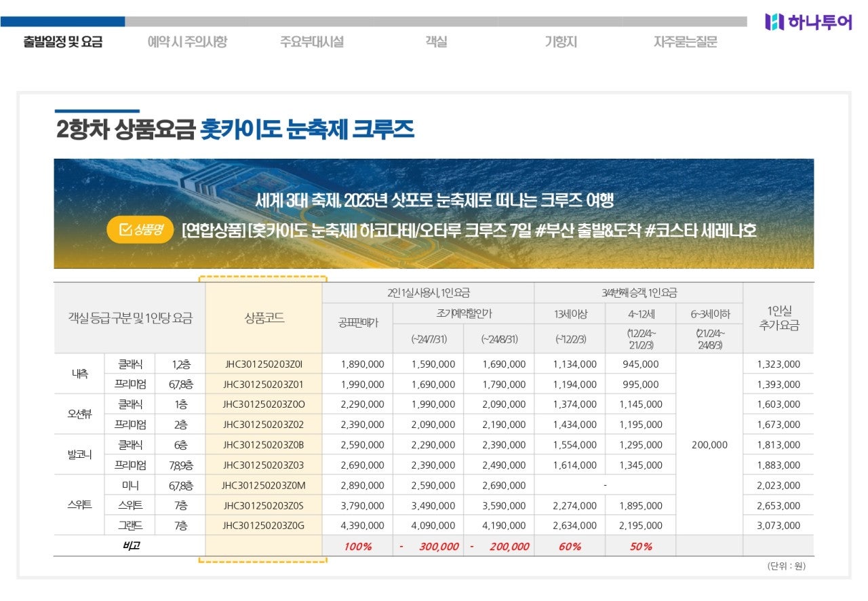The width and height of the screenshot is (868, 601).
Task: Click the 3,790,000 suite price
Action: [362, 506]
